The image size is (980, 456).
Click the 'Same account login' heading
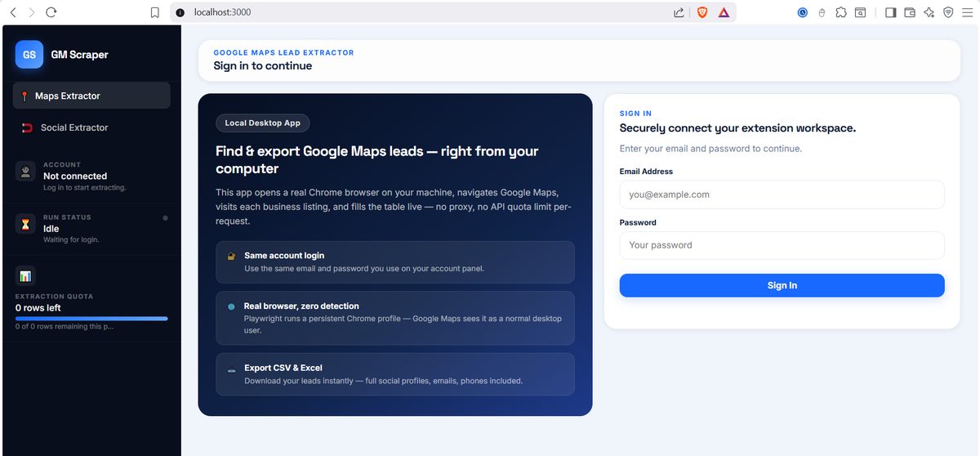pyautogui.click(x=284, y=256)
